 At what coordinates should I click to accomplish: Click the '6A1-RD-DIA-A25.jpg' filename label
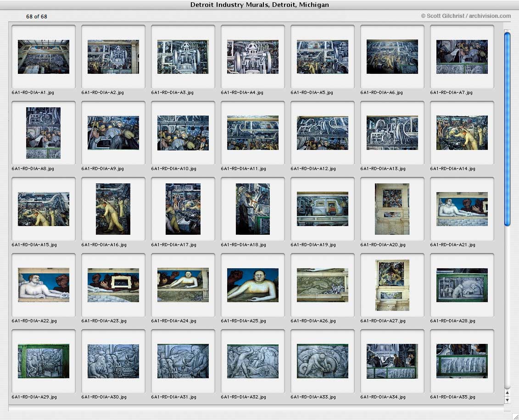pos(243,321)
